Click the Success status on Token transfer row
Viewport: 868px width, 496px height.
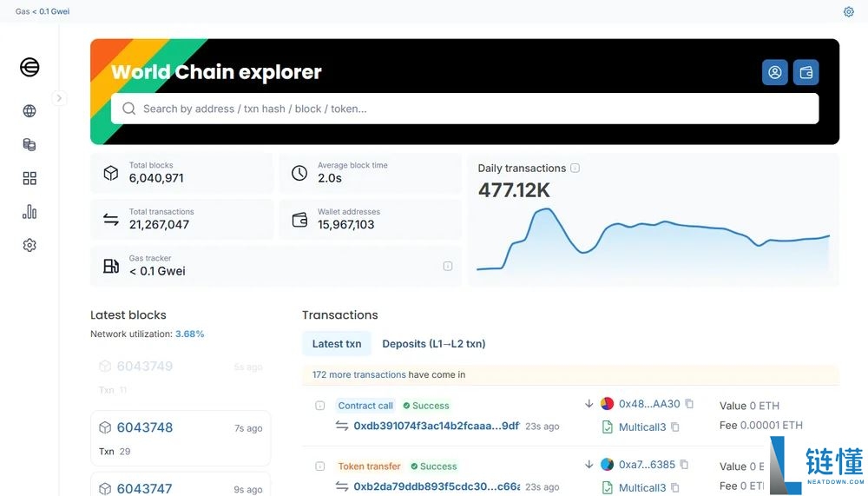pyautogui.click(x=433, y=466)
